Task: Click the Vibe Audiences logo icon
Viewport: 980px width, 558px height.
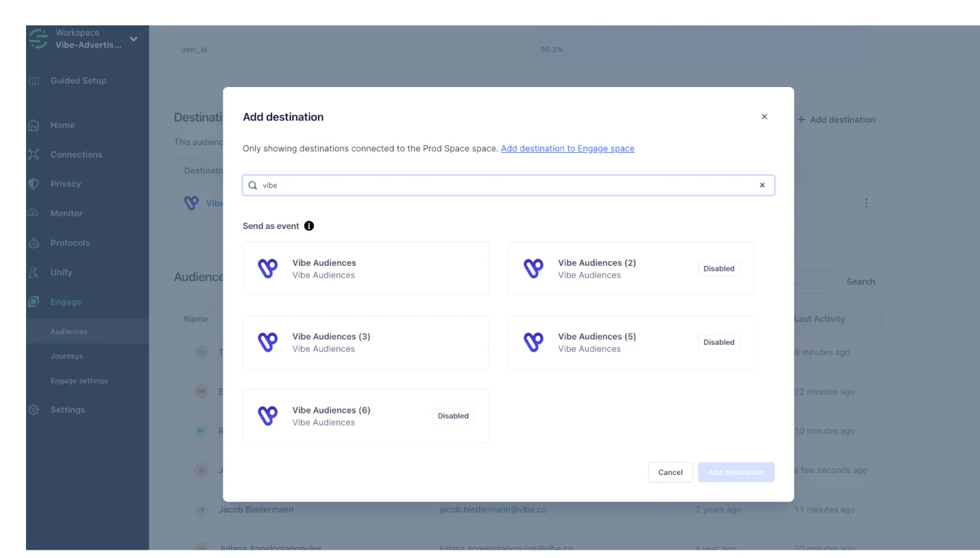Action: click(x=267, y=269)
